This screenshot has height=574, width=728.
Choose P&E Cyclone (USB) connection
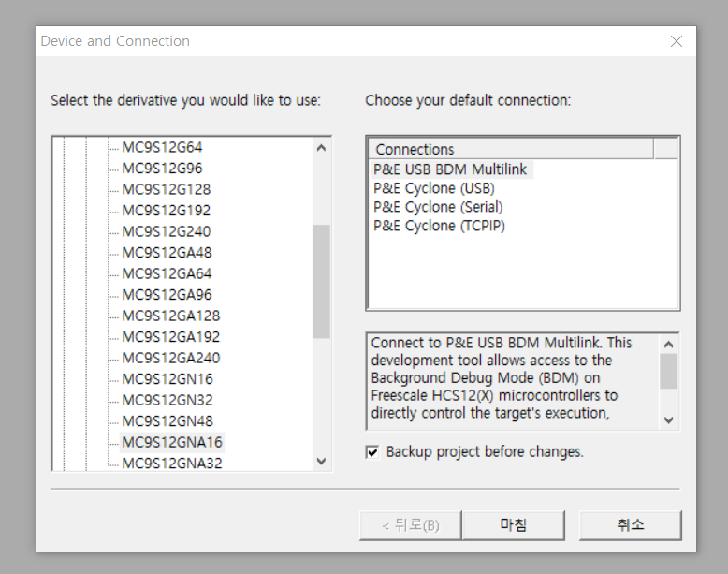click(x=433, y=188)
